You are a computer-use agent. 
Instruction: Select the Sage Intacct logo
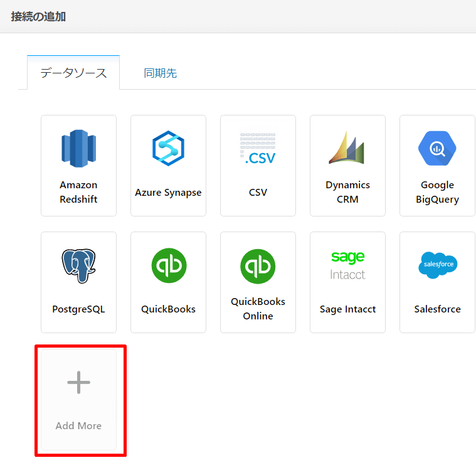pos(347,265)
